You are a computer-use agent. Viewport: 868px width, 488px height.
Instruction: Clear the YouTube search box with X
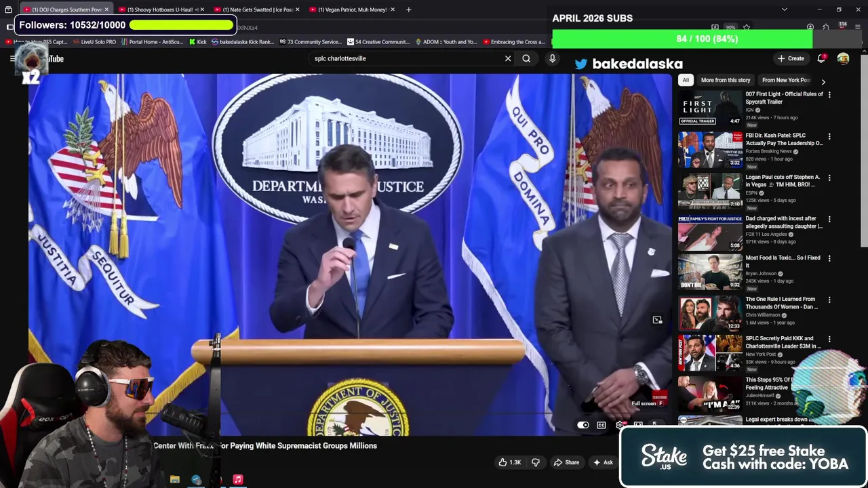[x=508, y=58]
